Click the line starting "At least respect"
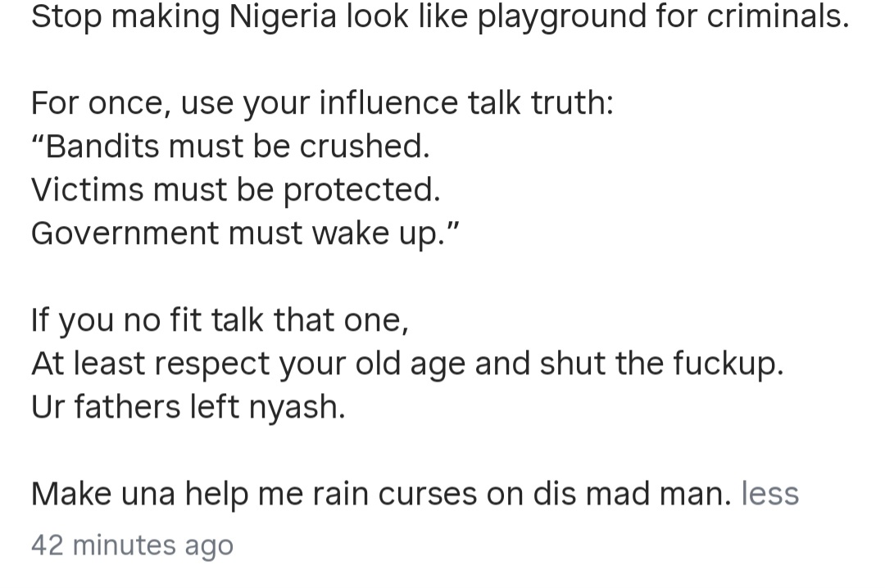 pos(407,364)
